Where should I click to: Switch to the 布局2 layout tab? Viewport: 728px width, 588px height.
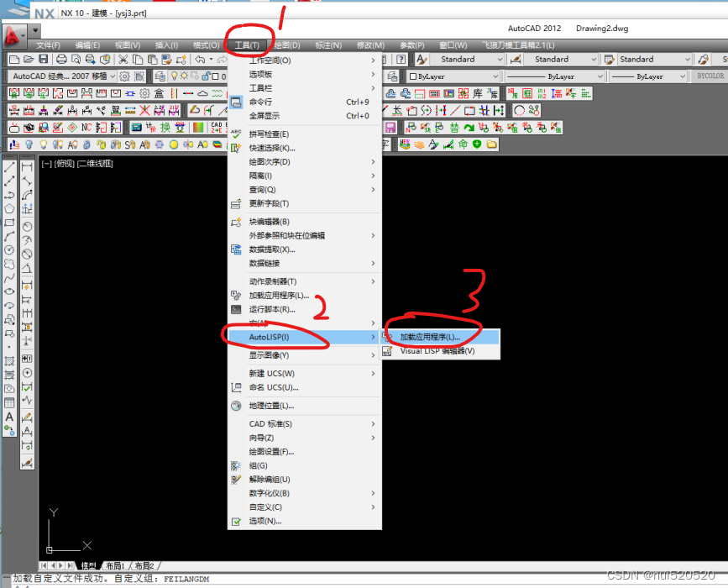(144, 565)
